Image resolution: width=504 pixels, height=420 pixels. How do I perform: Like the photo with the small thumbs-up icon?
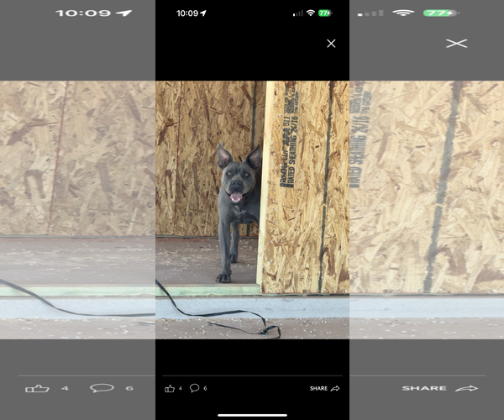pos(169,388)
